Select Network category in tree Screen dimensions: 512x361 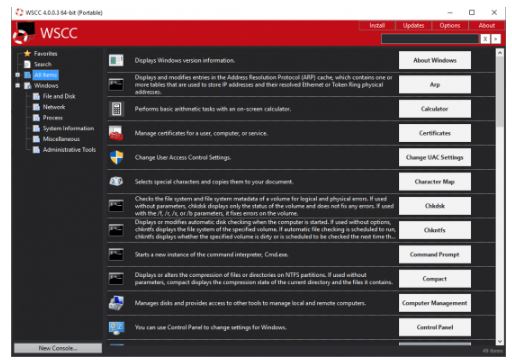(54, 107)
